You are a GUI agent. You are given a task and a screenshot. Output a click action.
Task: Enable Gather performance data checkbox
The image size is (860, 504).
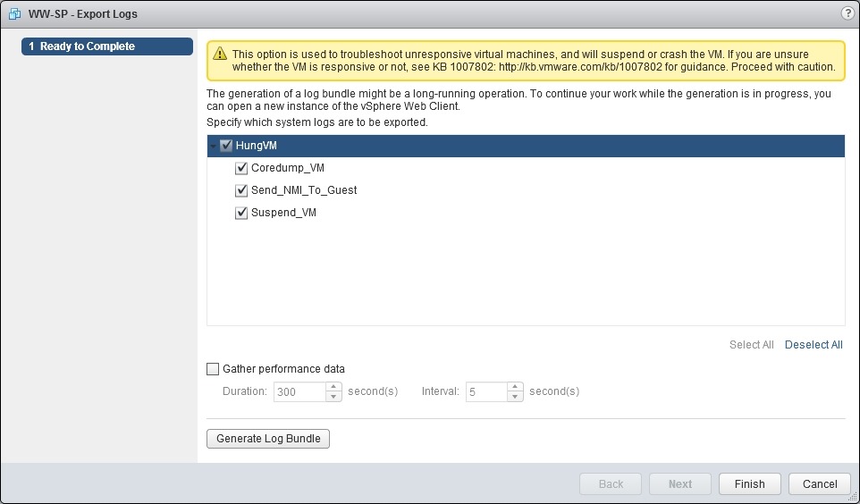pyautogui.click(x=213, y=369)
